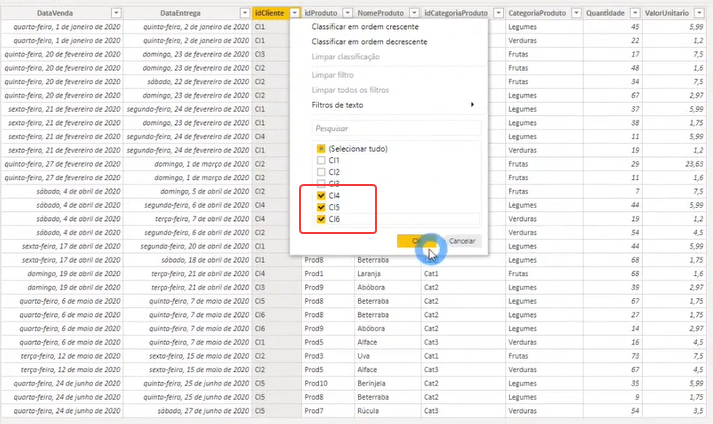Open the idProduto column filter dropdown
The height and width of the screenshot is (424, 713).
347,13
